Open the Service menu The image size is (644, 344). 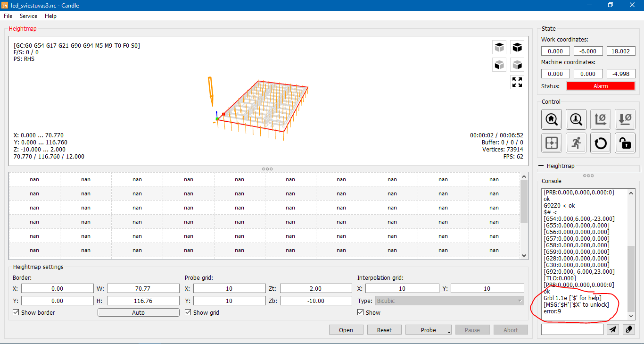(28, 16)
